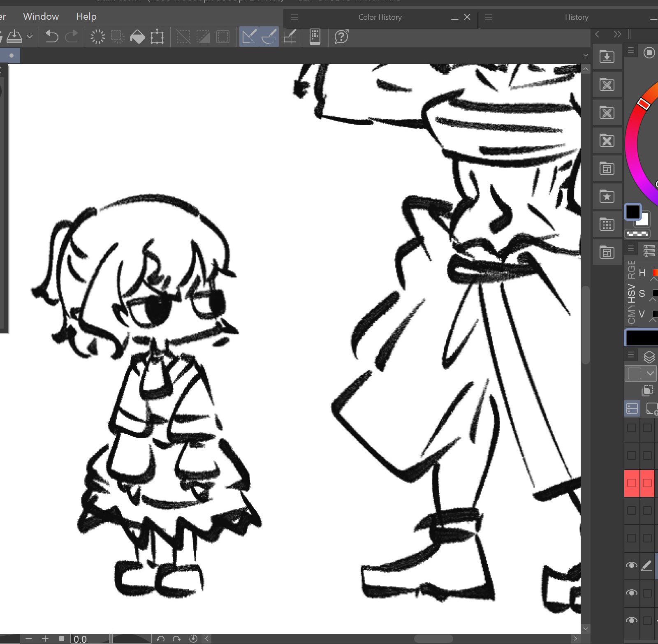658x644 pixels.
Task: Open the Window menu
Action: tap(41, 16)
